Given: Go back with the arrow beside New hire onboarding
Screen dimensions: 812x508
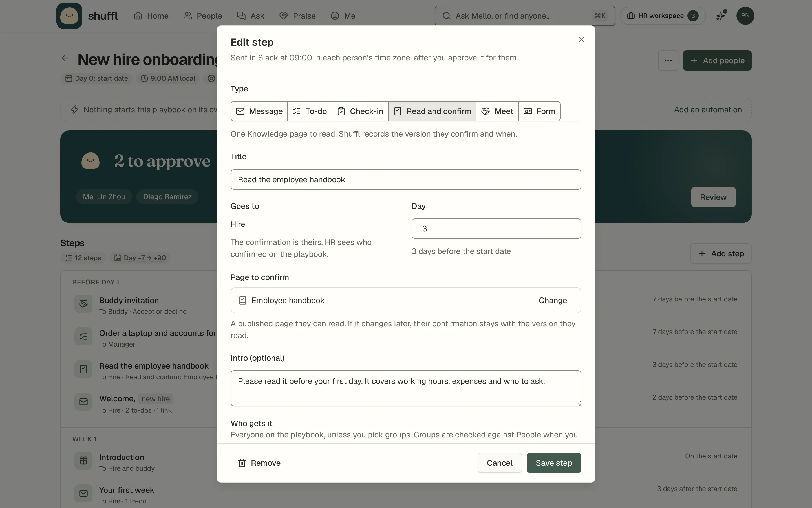Looking at the screenshot, I should (x=65, y=58).
